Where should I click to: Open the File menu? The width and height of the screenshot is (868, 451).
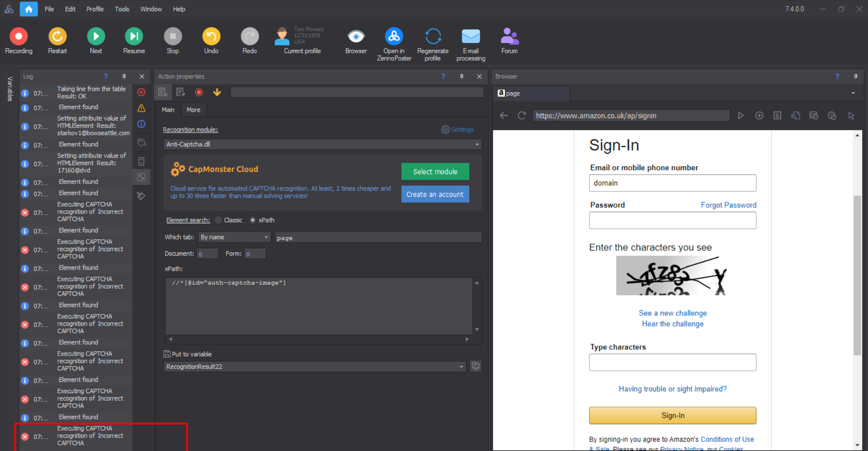[49, 9]
